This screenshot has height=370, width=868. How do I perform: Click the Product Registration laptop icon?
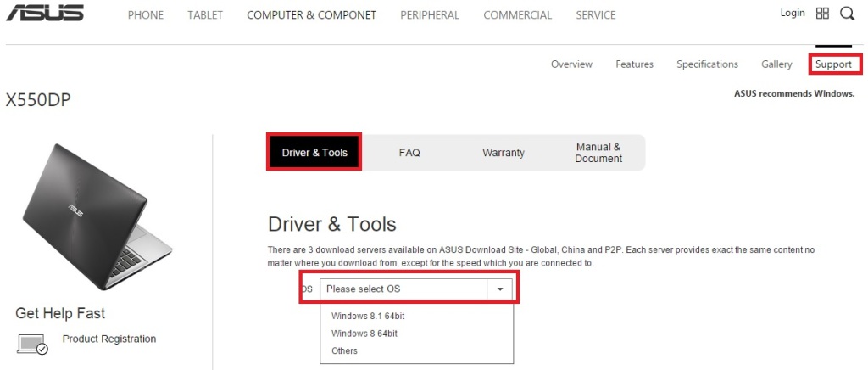point(33,344)
